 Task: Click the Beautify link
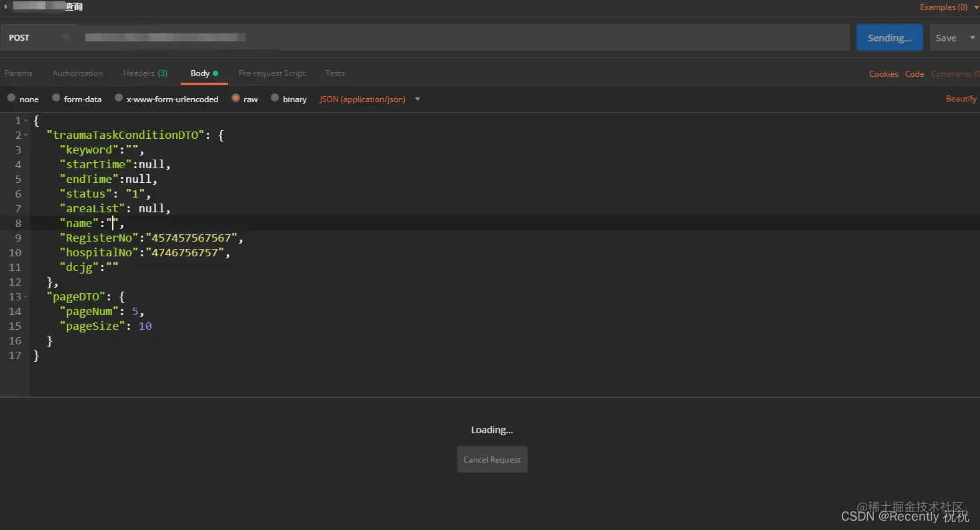961,99
